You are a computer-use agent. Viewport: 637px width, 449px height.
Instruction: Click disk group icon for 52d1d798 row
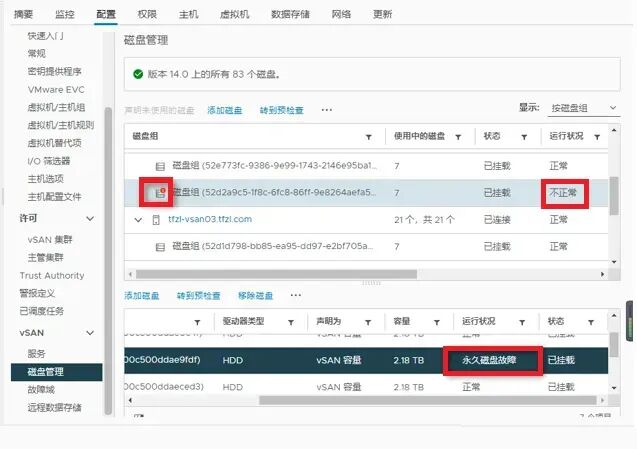coord(160,247)
